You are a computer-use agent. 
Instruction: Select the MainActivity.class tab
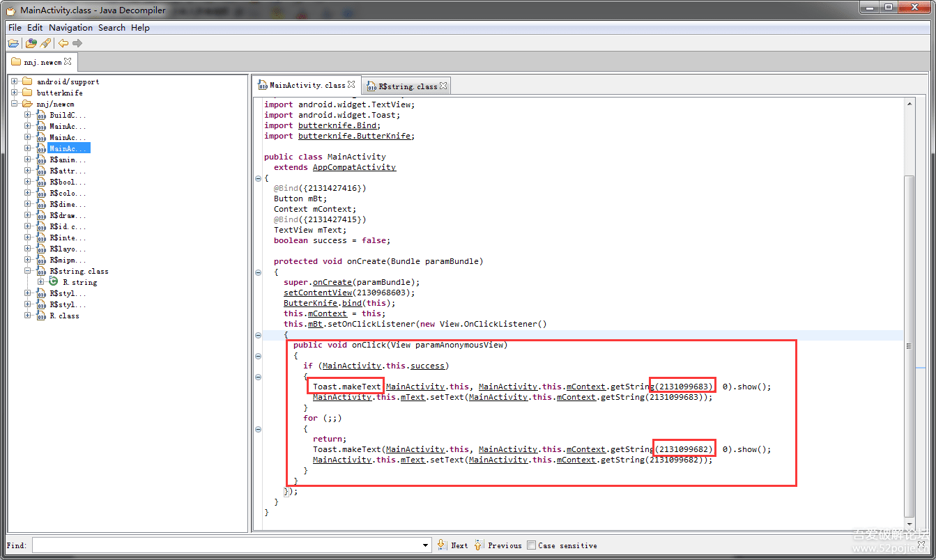click(307, 85)
